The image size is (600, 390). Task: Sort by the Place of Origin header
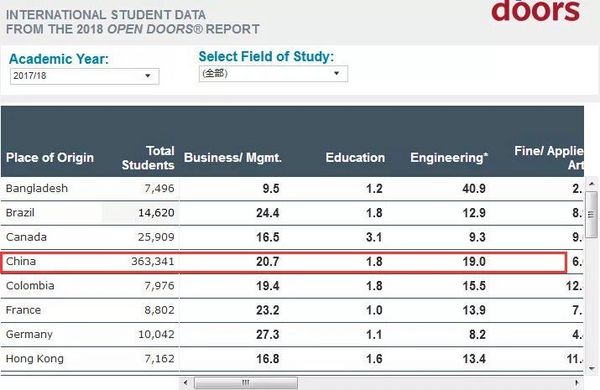[50, 158]
